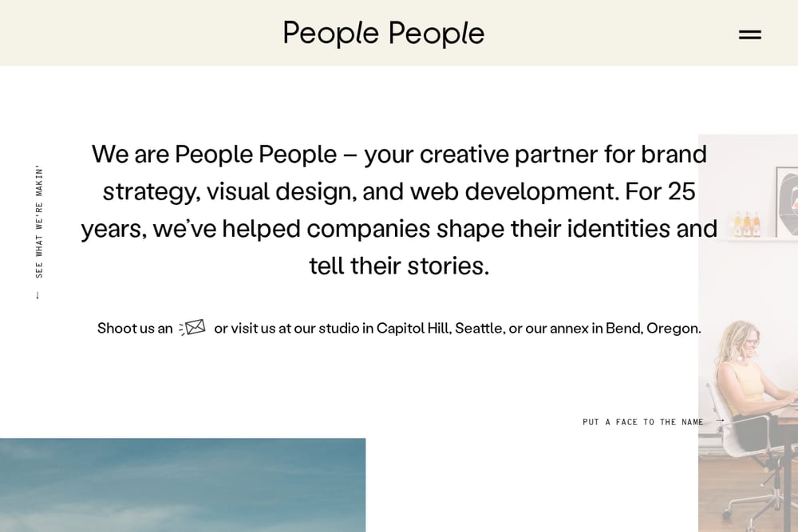Open the hamburger menu in the header
This screenshot has height=532, width=798.
(749, 34)
